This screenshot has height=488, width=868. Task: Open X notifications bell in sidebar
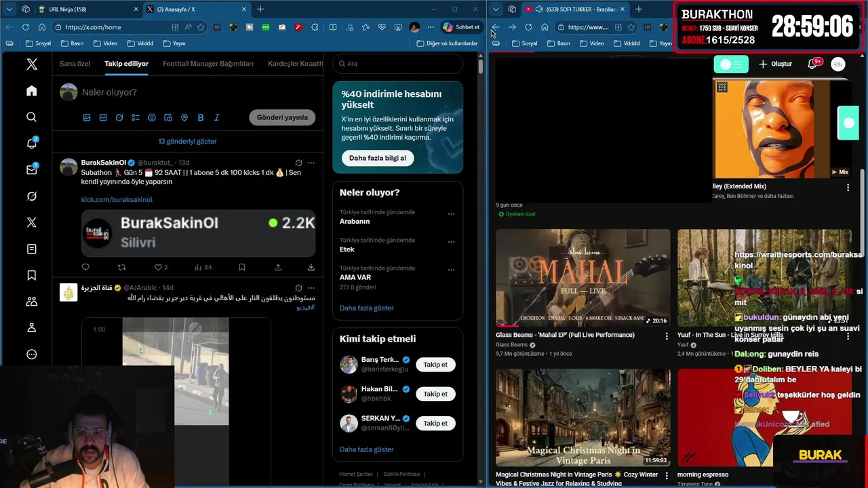click(31, 144)
